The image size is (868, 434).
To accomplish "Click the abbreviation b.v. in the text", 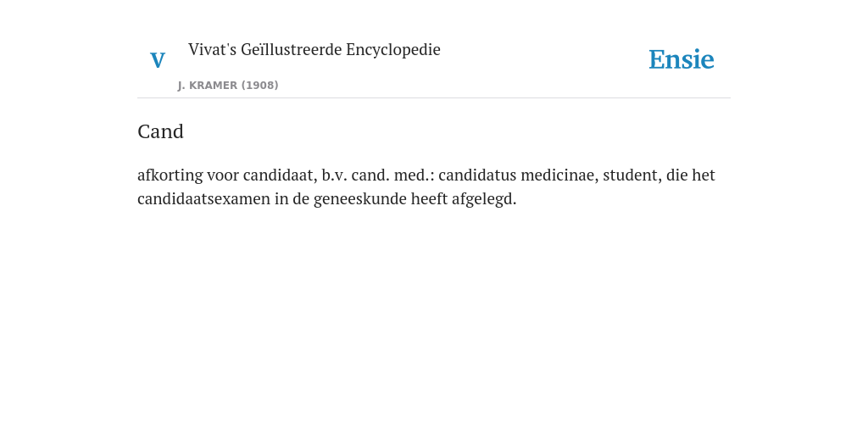I will tap(334, 175).
